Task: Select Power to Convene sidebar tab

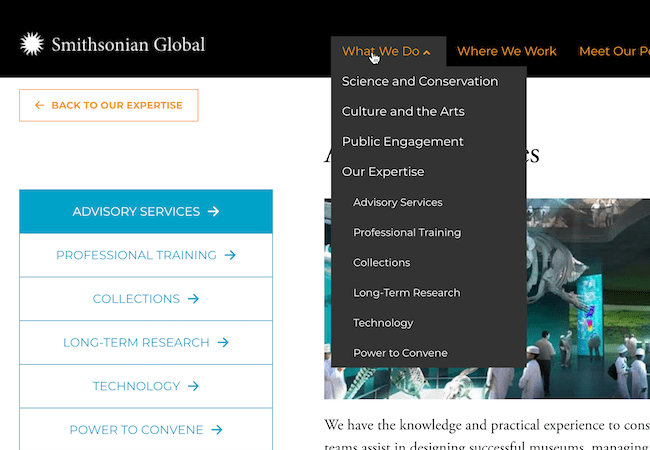Action: (146, 430)
